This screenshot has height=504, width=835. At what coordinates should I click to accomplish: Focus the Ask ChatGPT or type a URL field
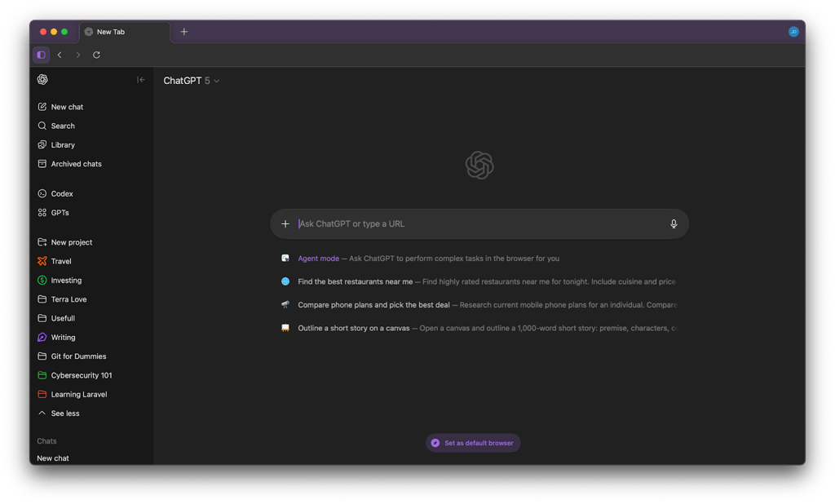pos(479,223)
